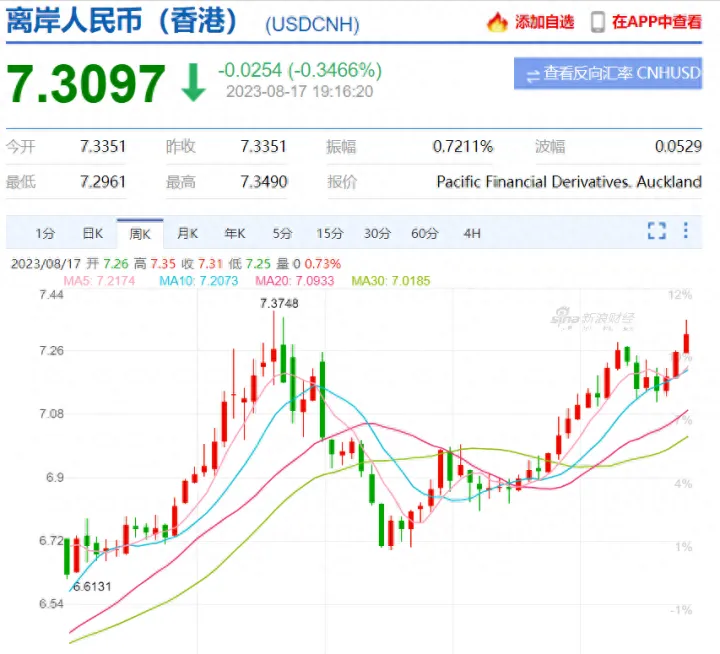
Task: Click the 离岸人民币（香港） title
Action: 123,21
